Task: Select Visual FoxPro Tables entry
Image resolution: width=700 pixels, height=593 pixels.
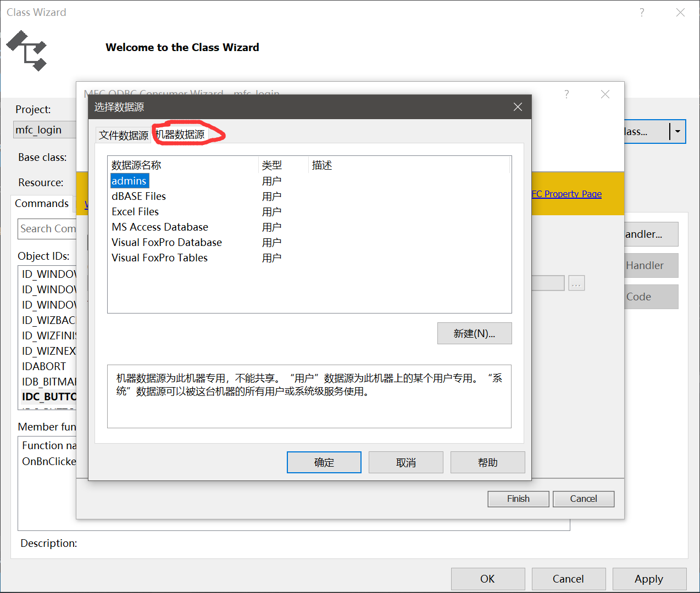Action: (159, 258)
